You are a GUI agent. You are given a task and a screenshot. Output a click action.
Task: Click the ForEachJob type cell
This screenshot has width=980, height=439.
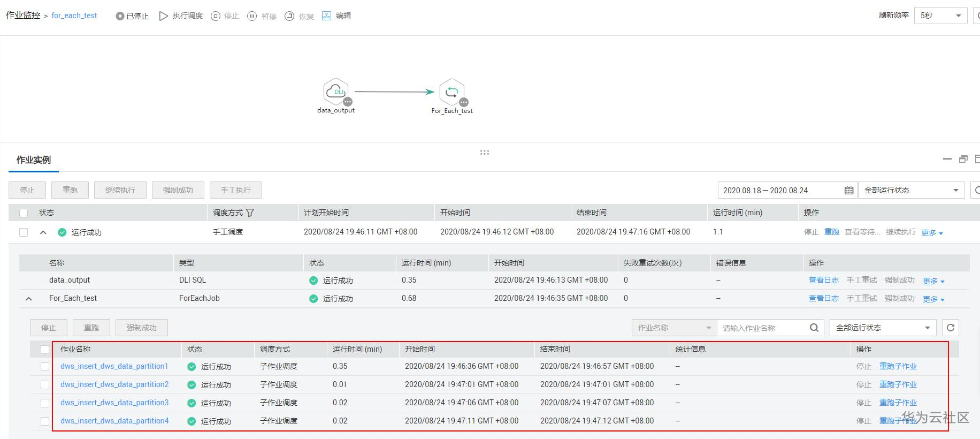pos(200,298)
